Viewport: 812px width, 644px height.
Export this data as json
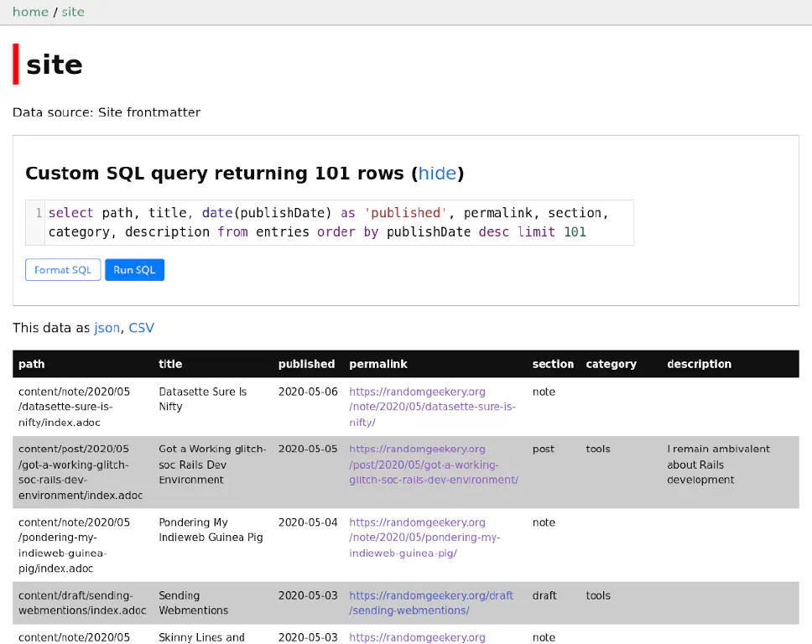click(x=107, y=328)
